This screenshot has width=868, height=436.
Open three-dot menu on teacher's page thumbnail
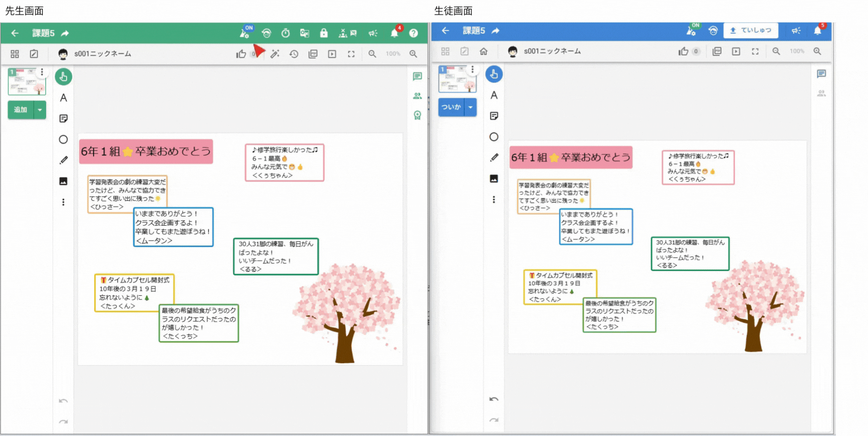coord(42,72)
